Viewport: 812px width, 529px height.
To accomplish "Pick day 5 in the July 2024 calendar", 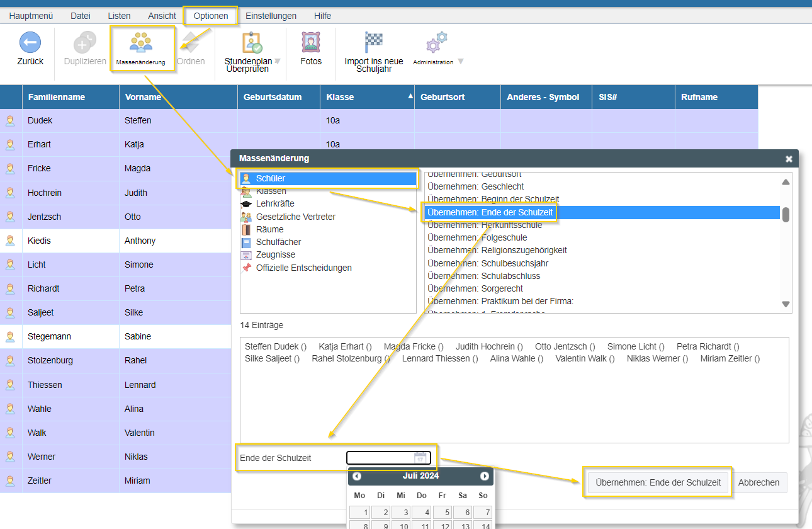I will pos(443,513).
